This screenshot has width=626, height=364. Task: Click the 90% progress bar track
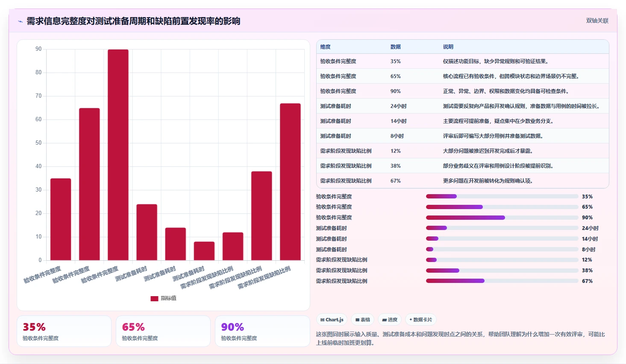tap(502, 218)
